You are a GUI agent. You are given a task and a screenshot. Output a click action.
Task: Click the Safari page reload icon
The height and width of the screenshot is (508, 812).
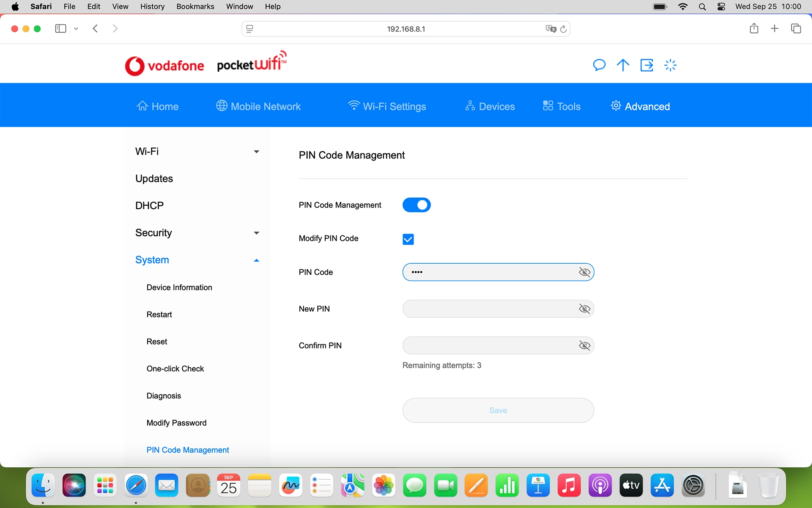(563, 29)
